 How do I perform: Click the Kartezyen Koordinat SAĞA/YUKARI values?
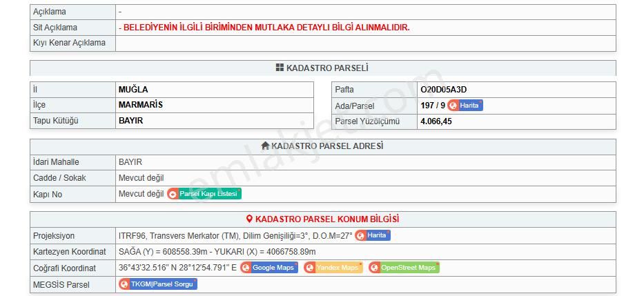coord(217,252)
